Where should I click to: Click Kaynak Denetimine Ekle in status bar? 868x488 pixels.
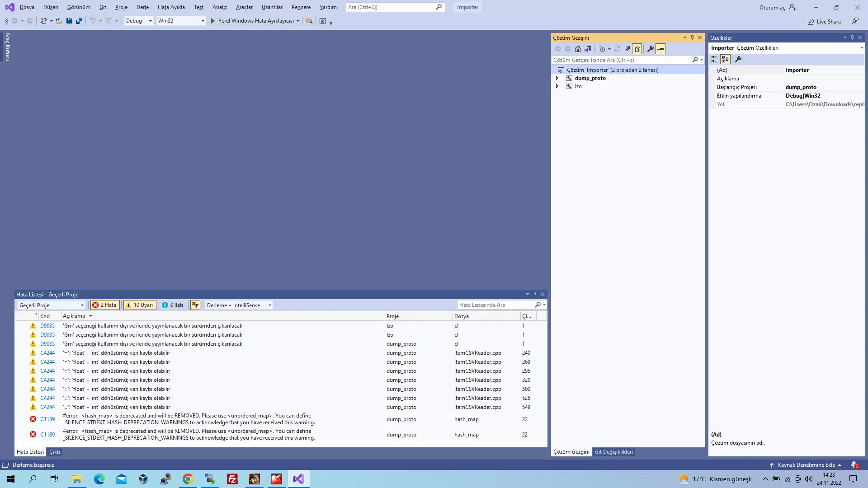(x=806, y=465)
